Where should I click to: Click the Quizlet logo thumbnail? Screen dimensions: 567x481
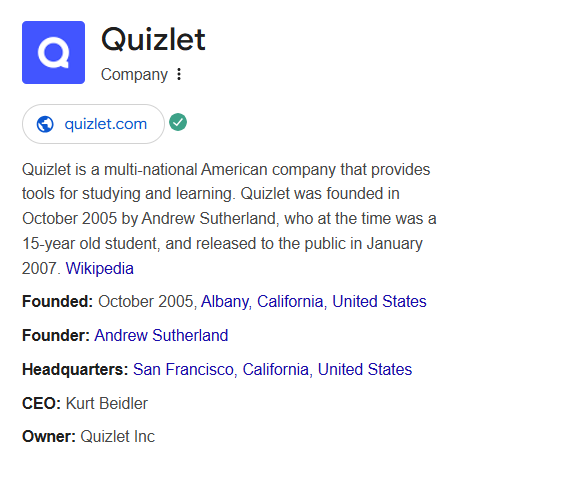[54, 52]
